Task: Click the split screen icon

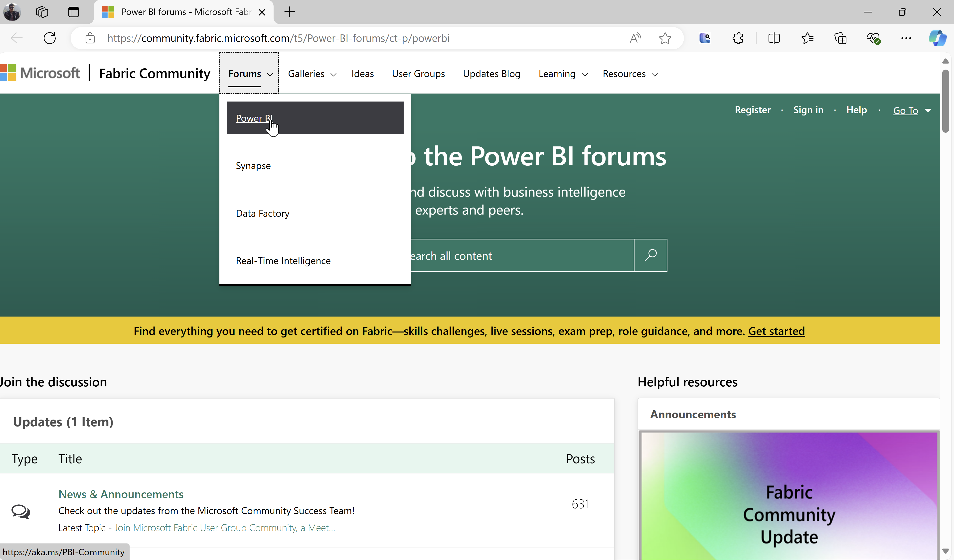Action: click(774, 38)
